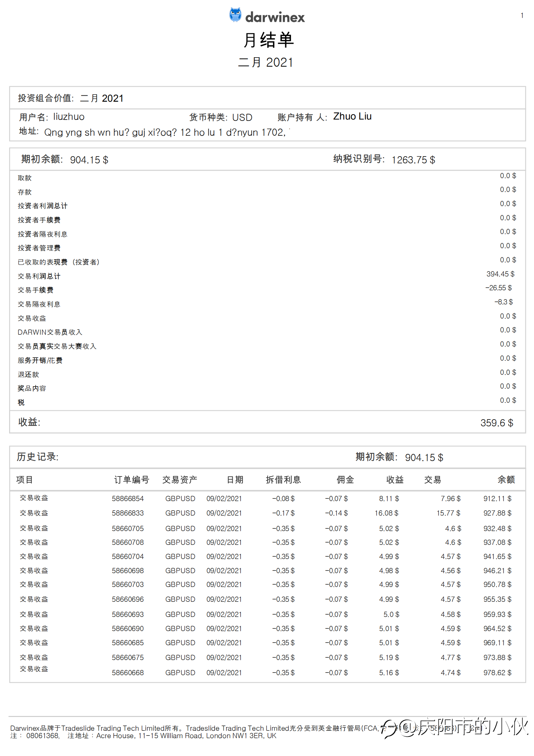
Task: Click order number "58660690"
Action: point(128,628)
